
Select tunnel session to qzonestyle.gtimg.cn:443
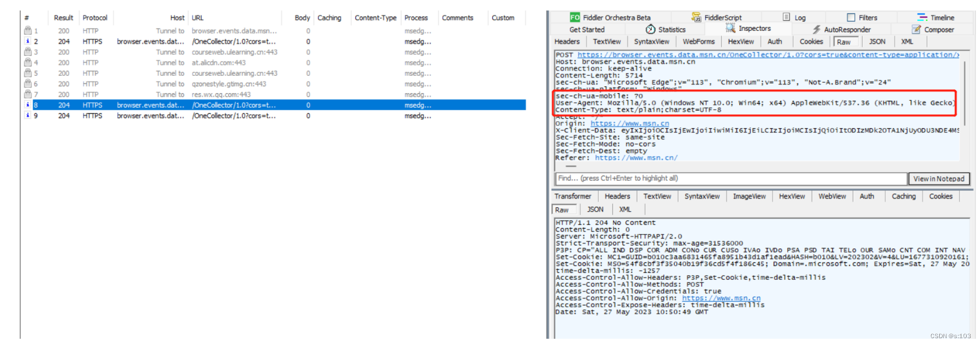tap(274, 84)
